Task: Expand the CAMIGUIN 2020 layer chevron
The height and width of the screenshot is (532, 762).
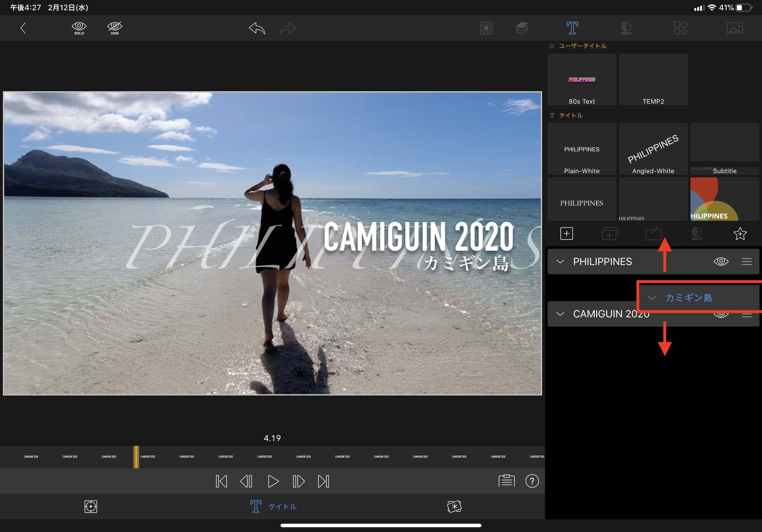Action: (560, 314)
